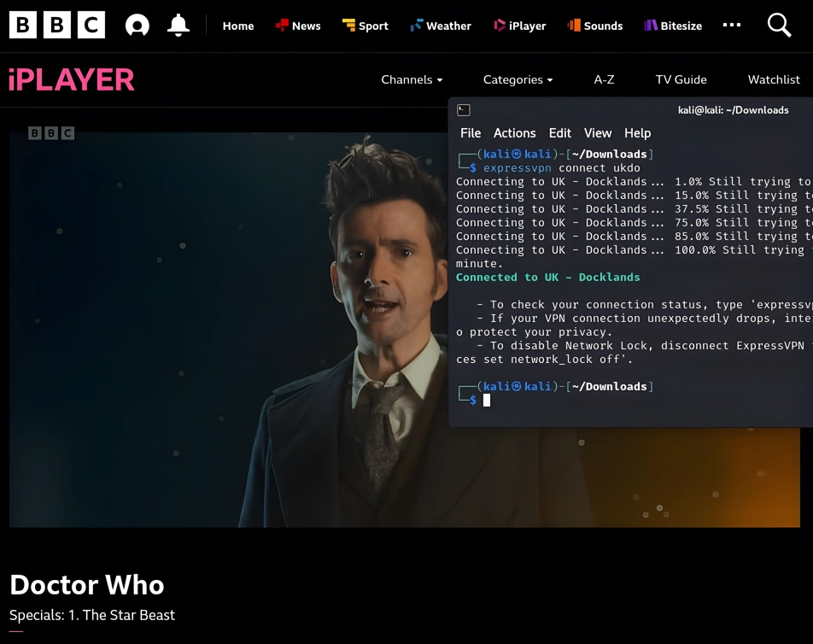Open the TV Guide
The width and height of the screenshot is (813, 644).
point(681,79)
